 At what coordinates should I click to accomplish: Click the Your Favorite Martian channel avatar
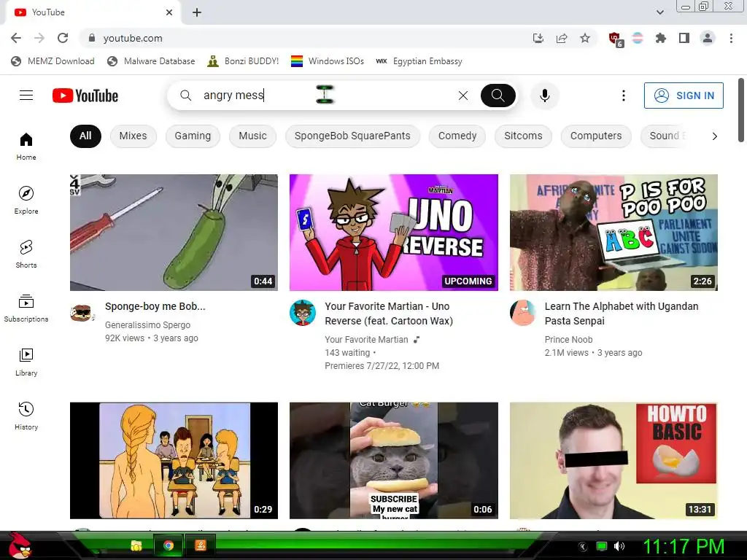pos(303,313)
